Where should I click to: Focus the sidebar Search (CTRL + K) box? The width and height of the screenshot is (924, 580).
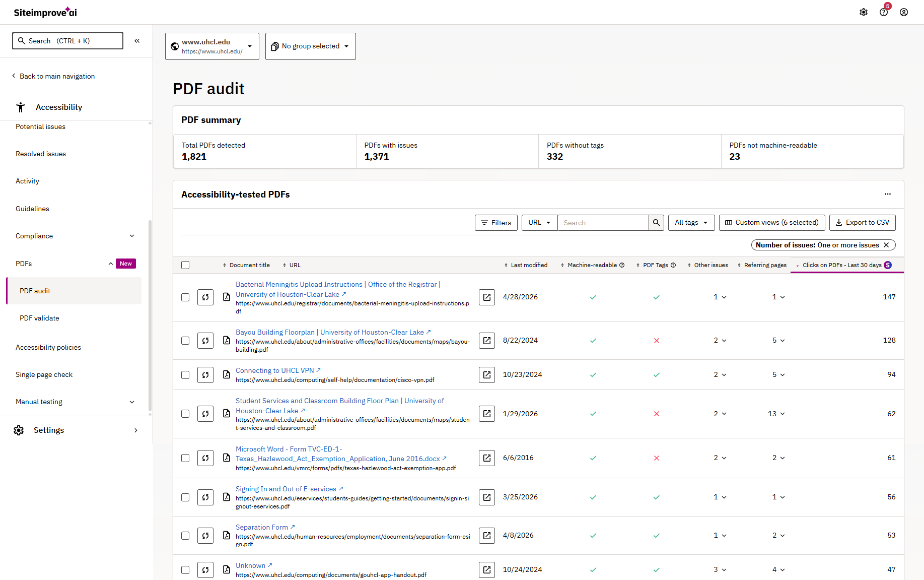click(67, 41)
